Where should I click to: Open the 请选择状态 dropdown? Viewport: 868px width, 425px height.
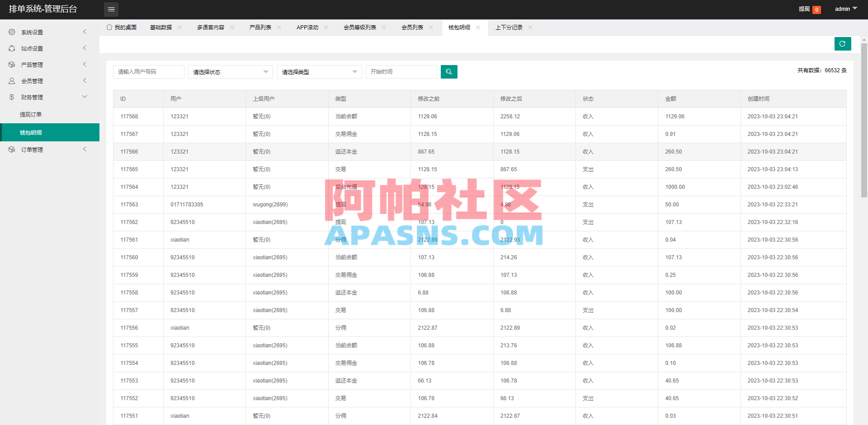click(x=230, y=71)
